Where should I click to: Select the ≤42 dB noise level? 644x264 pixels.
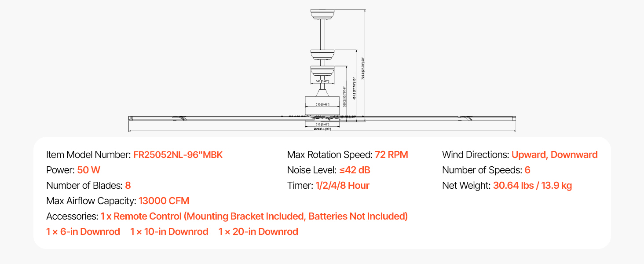pyautogui.click(x=355, y=170)
